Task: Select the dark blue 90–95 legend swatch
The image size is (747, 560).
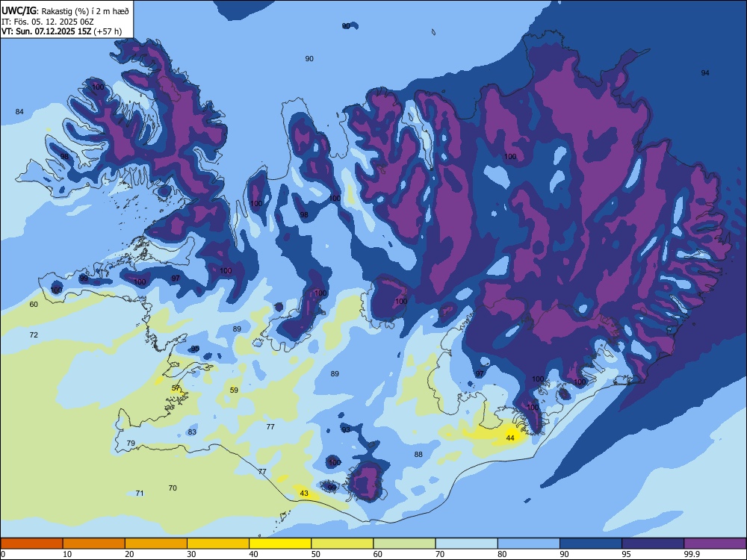Action: [x=591, y=544]
